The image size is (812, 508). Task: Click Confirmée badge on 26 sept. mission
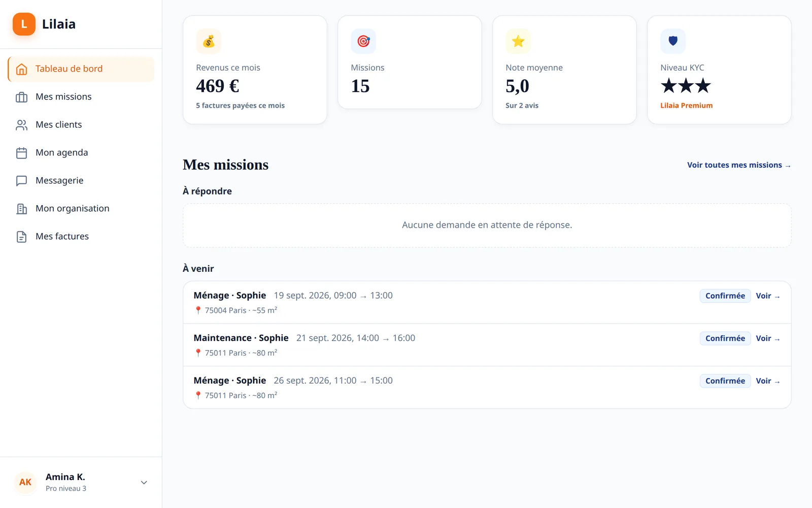pyautogui.click(x=725, y=381)
